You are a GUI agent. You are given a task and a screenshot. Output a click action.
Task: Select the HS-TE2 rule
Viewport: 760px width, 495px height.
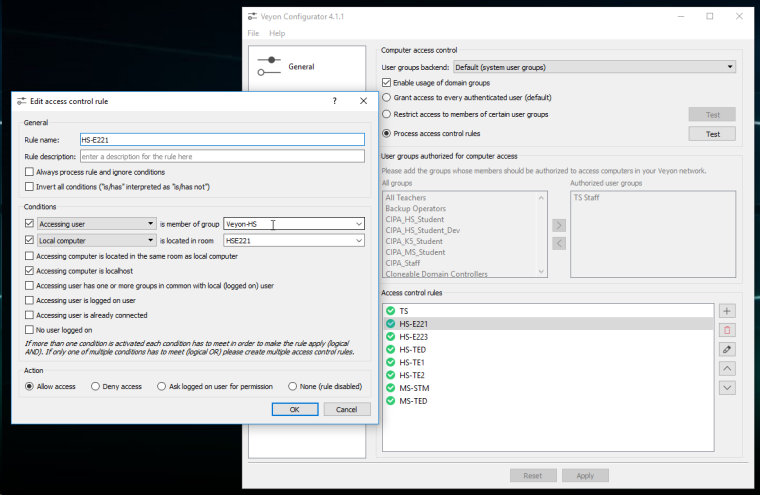point(548,375)
